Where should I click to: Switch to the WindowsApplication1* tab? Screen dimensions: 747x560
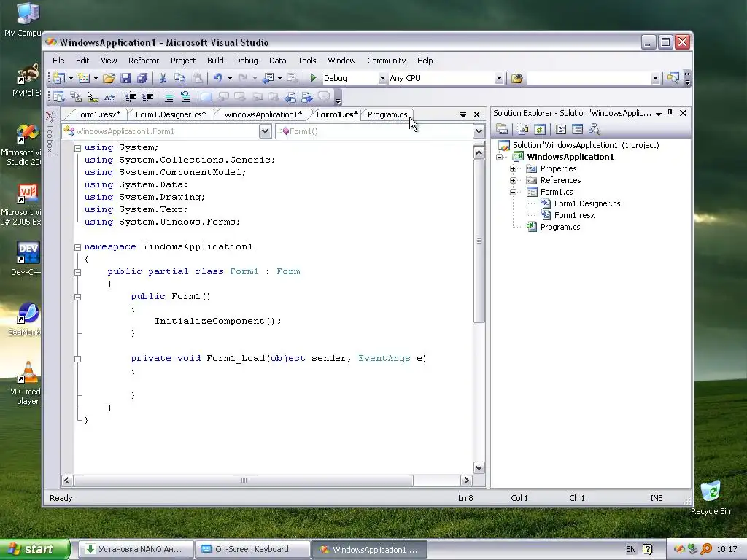263,114
